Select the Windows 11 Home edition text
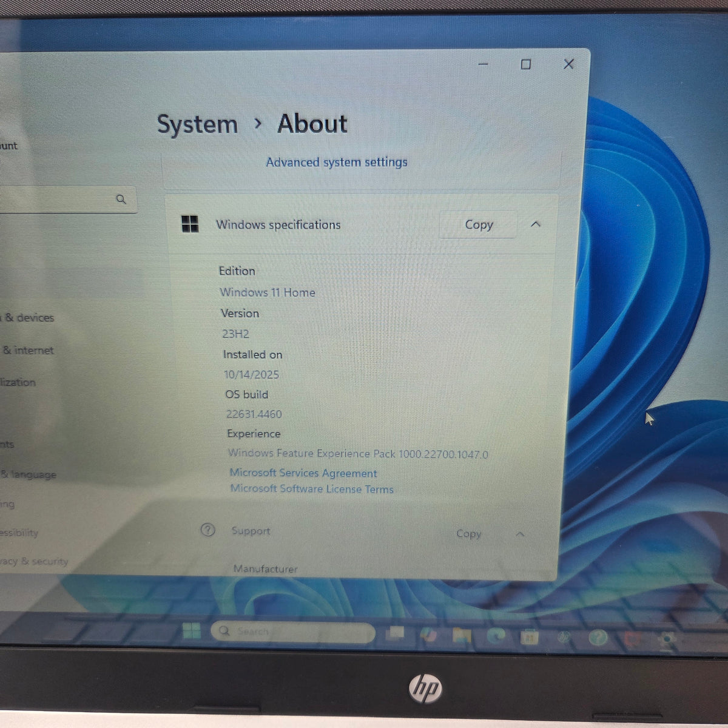Image resolution: width=728 pixels, height=728 pixels. point(268,292)
